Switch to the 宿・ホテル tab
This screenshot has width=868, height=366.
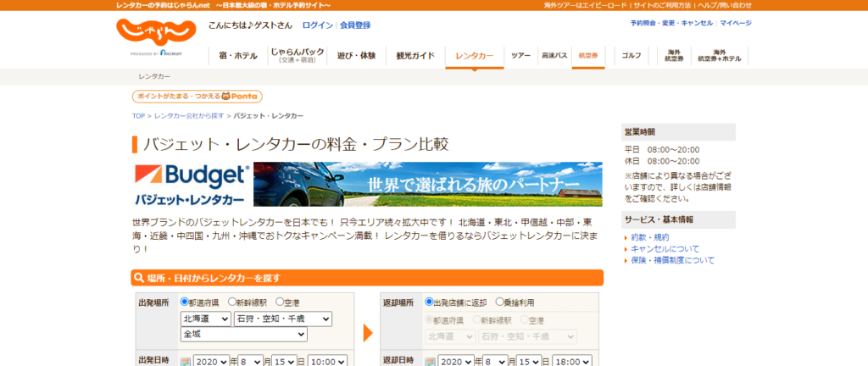(237, 56)
